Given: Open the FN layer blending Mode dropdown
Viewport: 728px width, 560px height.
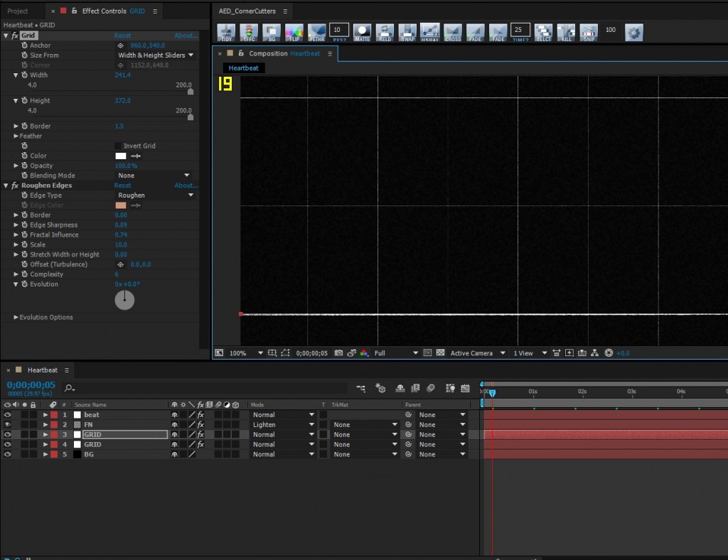Looking at the screenshot, I should (282, 425).
